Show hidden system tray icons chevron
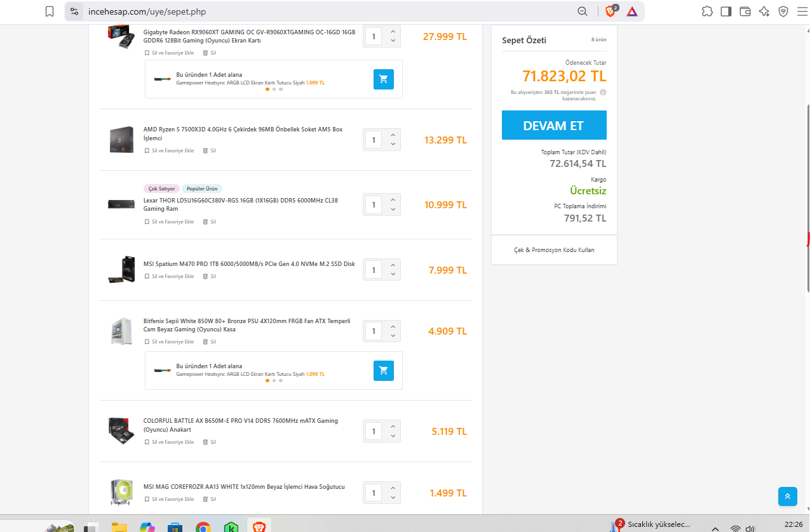 pos(715,528)
